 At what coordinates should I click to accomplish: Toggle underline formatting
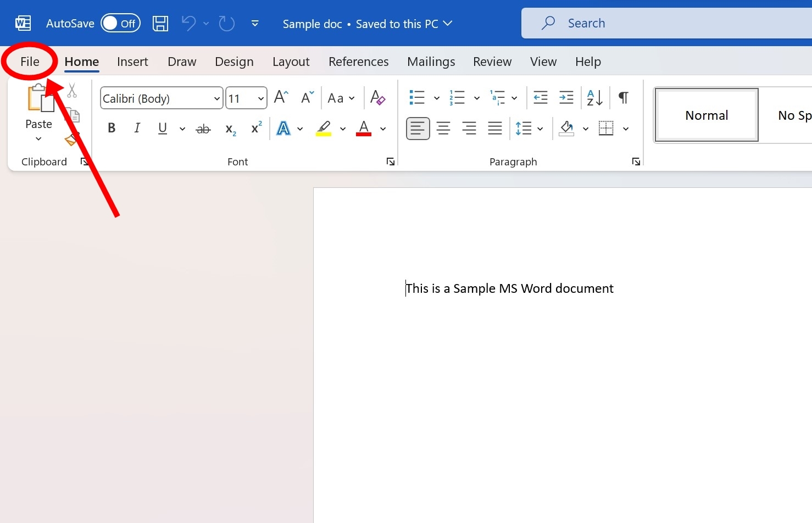163,129
